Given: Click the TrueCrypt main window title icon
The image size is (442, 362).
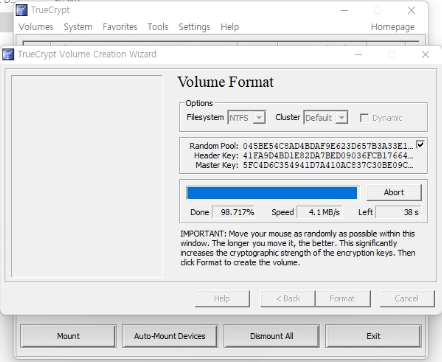Looking at the screenshot, I should [22, 10].
